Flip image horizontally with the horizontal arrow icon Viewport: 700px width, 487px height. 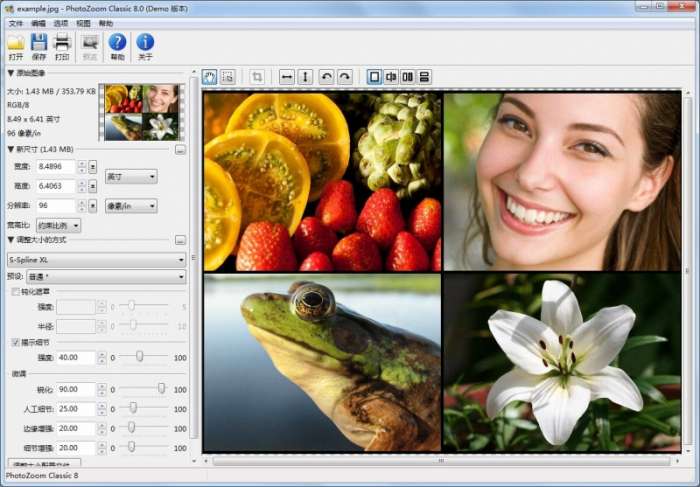[287, 76]
